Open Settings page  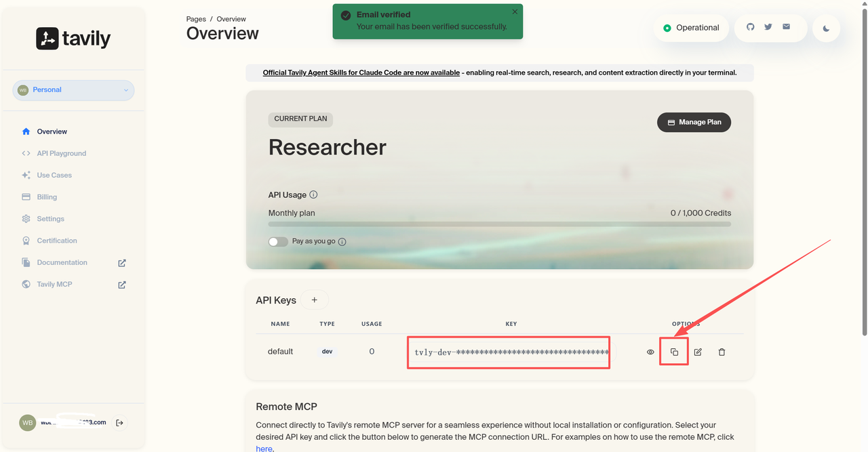[x=51, y=219]
